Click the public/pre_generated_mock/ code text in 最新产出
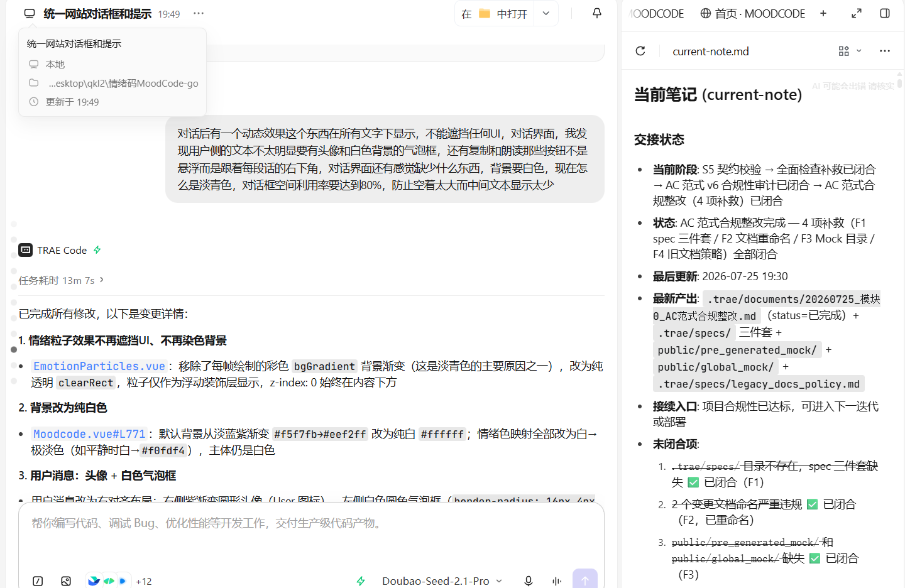The height and width of the screenshot is (588, 905). (x=737, y=350)
